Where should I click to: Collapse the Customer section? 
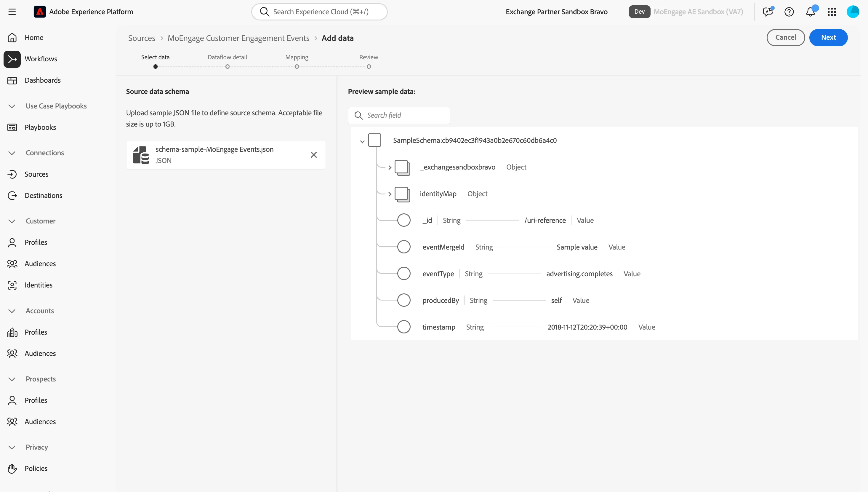click(12, 221)
